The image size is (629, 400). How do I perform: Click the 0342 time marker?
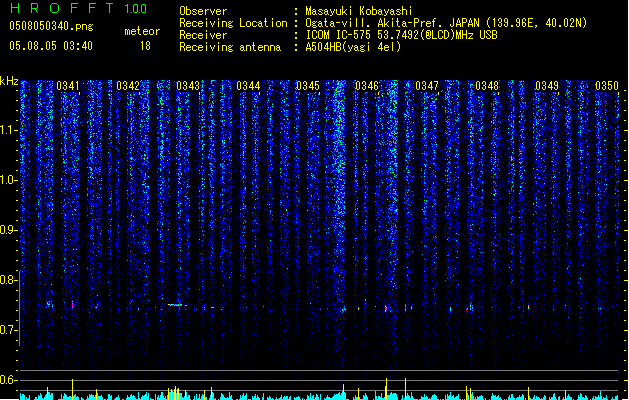pos(128,86)
